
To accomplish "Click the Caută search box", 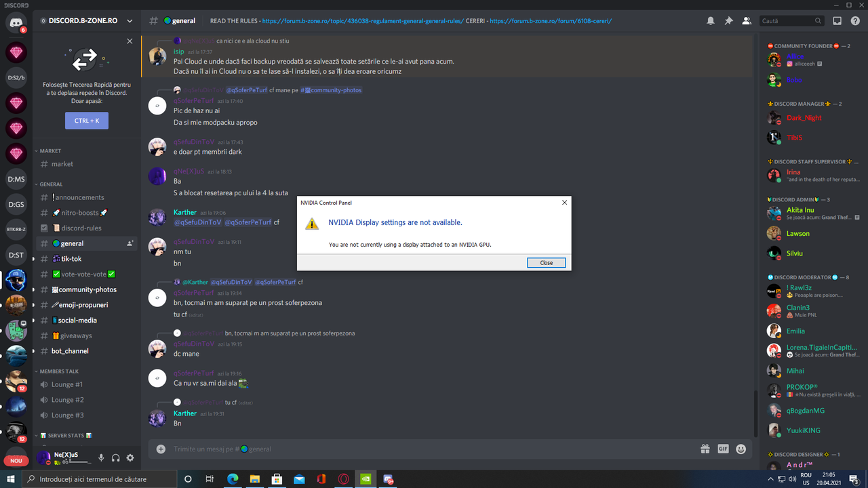I will pos(792,21).
